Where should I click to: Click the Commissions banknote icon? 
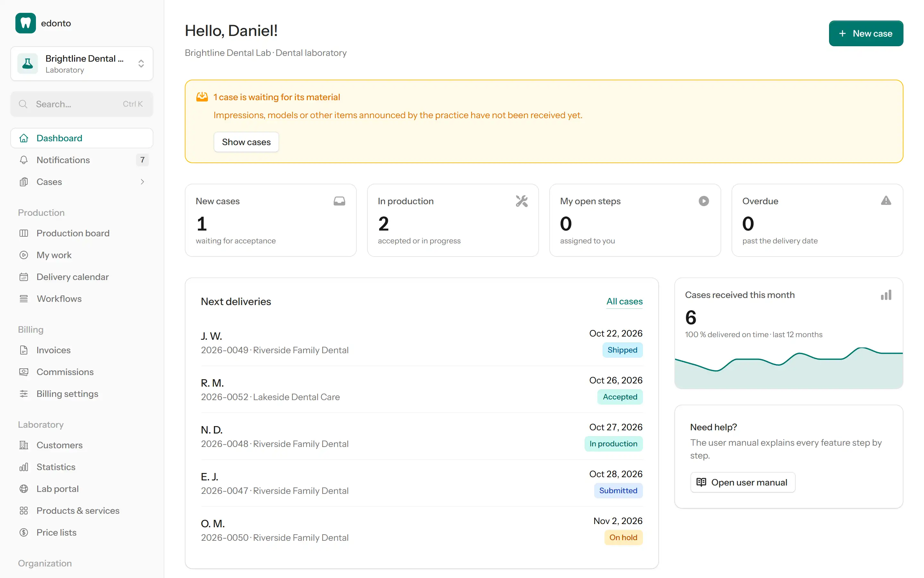tap(24, 372)
